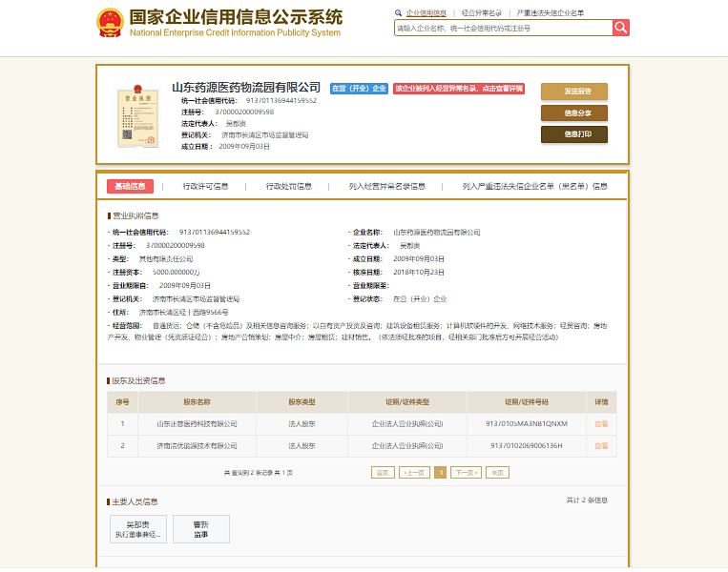Focus the enterprise name search input field

point(503,28)
